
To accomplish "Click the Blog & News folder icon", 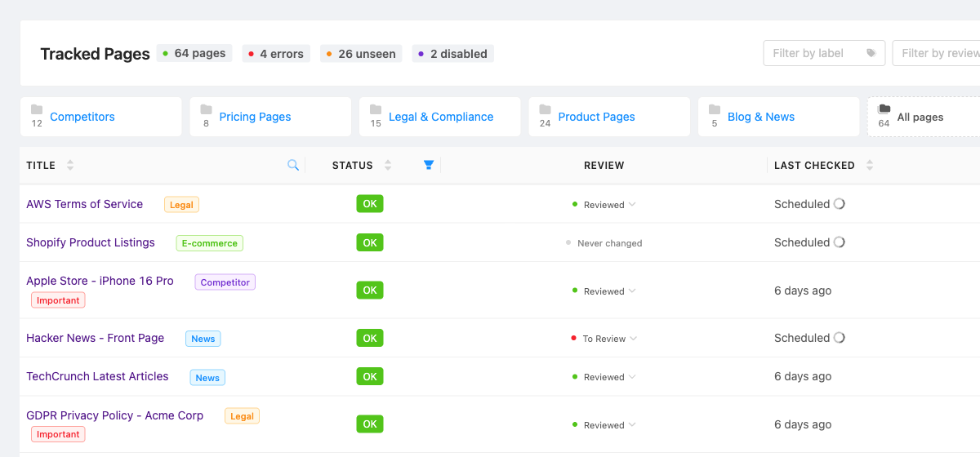I will 715,109.
